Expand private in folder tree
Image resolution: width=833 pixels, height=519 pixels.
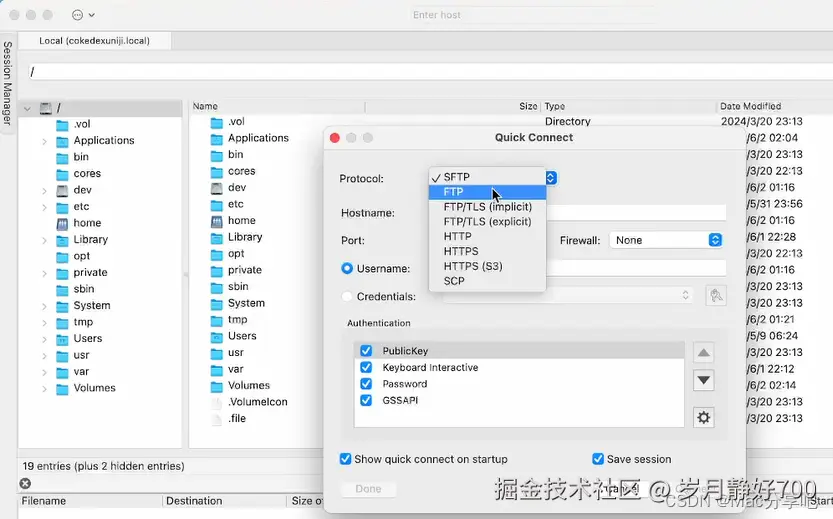45,273
